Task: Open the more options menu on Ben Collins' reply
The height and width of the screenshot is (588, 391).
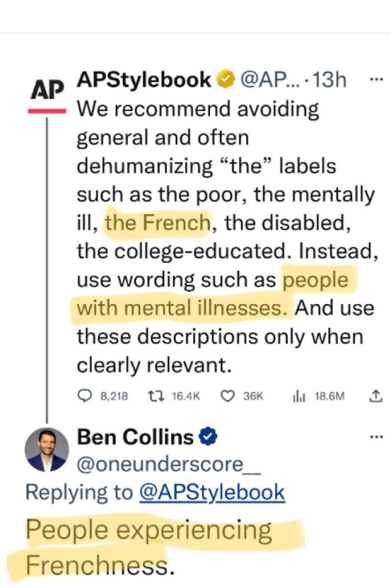Action: pyautogui.click(x=376, y=436)
